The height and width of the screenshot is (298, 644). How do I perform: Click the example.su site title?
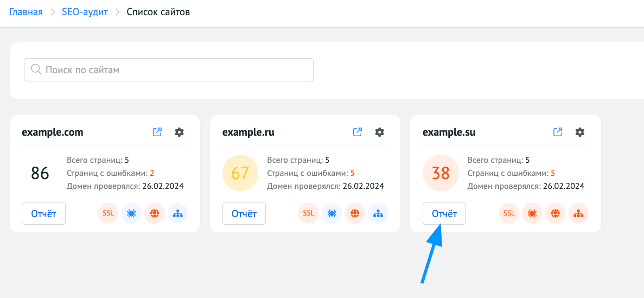pyautogui.click(x=449, y=132)
